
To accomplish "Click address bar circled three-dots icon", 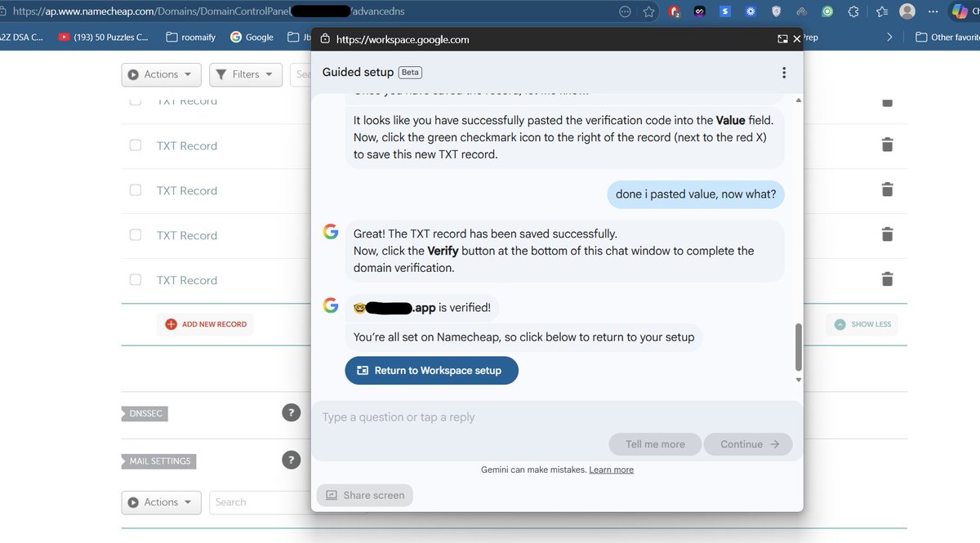I will click(626, 11).
